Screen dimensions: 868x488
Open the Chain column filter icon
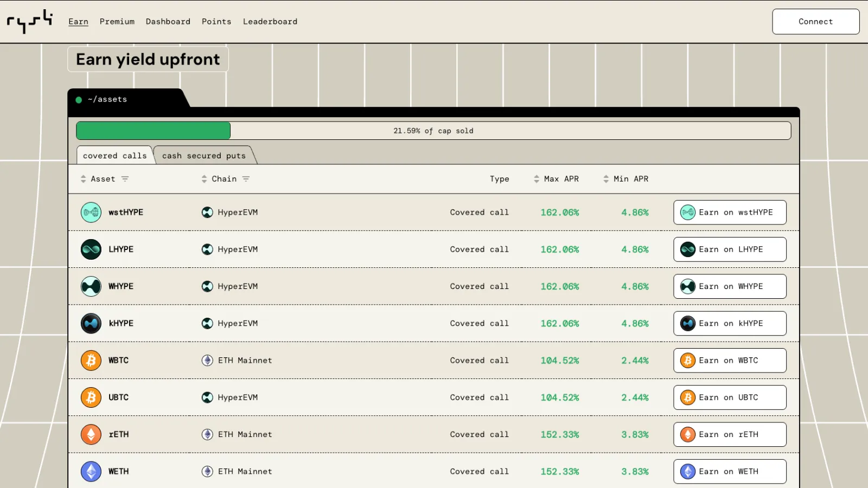pyautogui.click(x=246, y=179)
